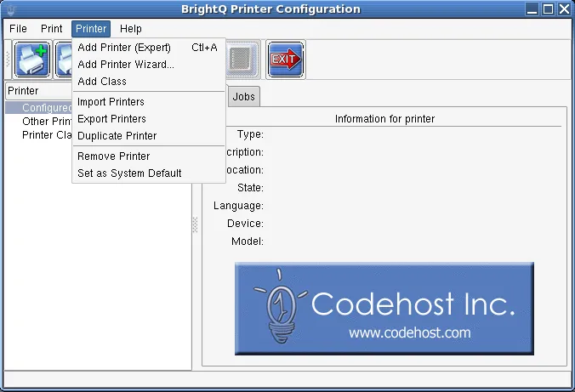Click the Add Printer toolbar icon
This screenshot has height=392, width=575.
pos(32,60)
